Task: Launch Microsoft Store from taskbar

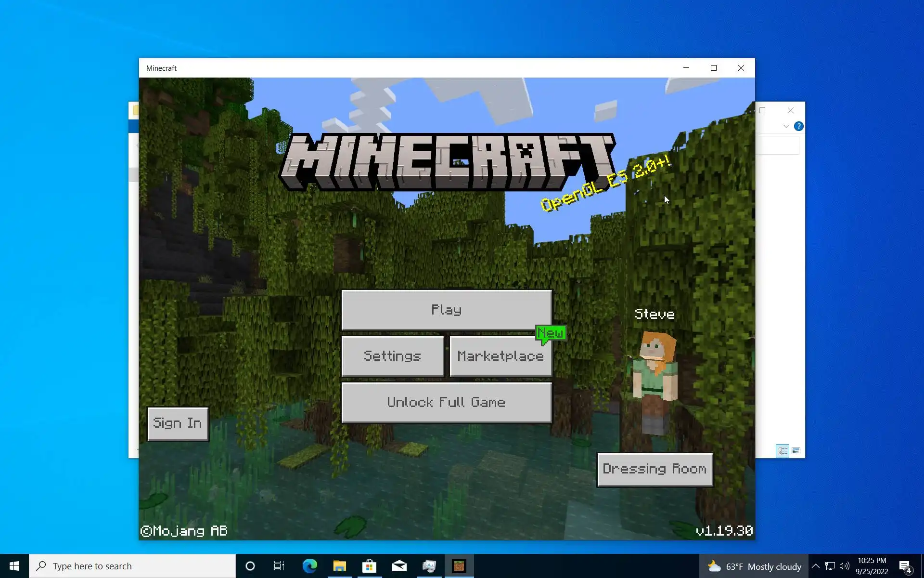Action: [369, 566]
